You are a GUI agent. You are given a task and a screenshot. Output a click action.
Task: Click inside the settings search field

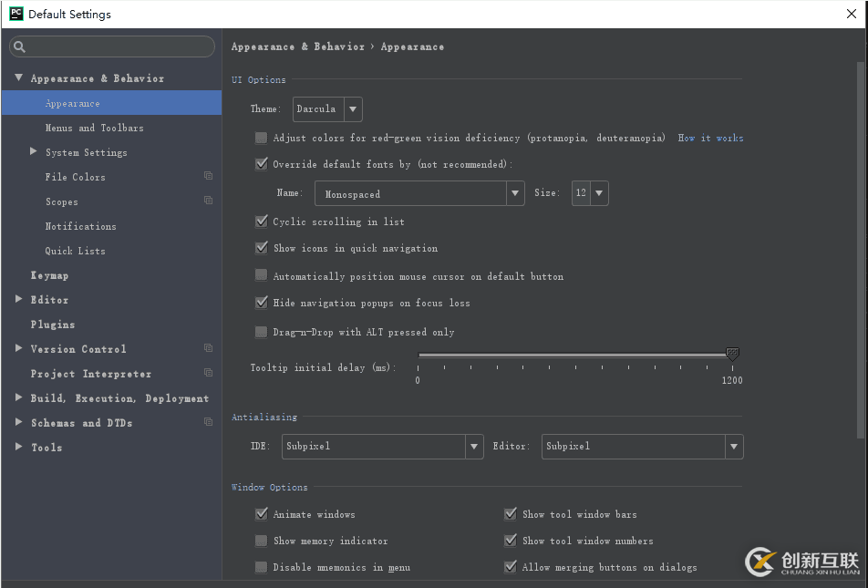pos(119,47)
